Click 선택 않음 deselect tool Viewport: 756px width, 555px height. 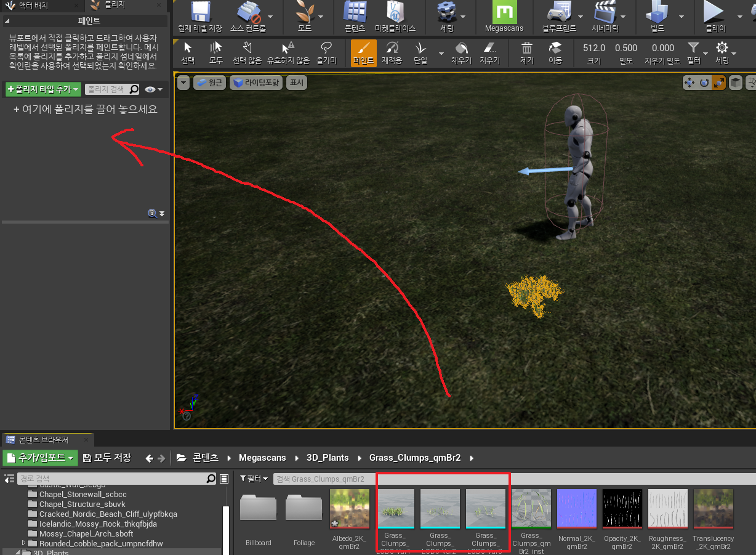click(247, 53)
